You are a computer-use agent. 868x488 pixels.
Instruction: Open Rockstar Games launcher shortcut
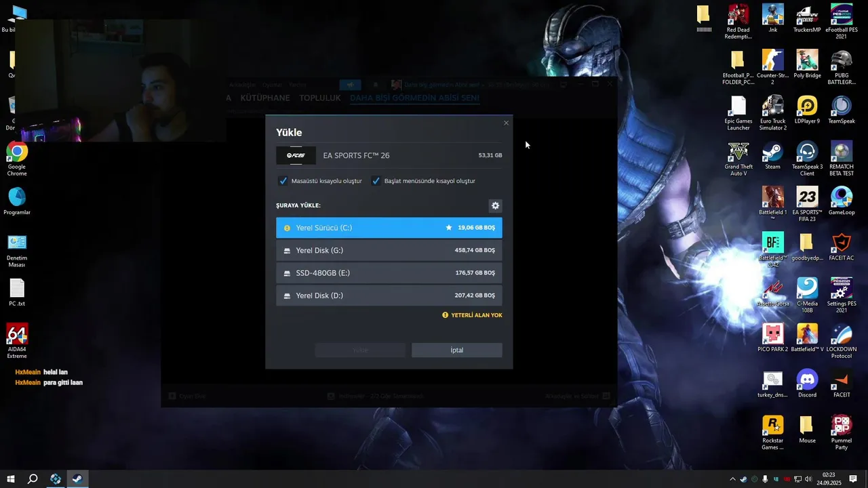772,432
